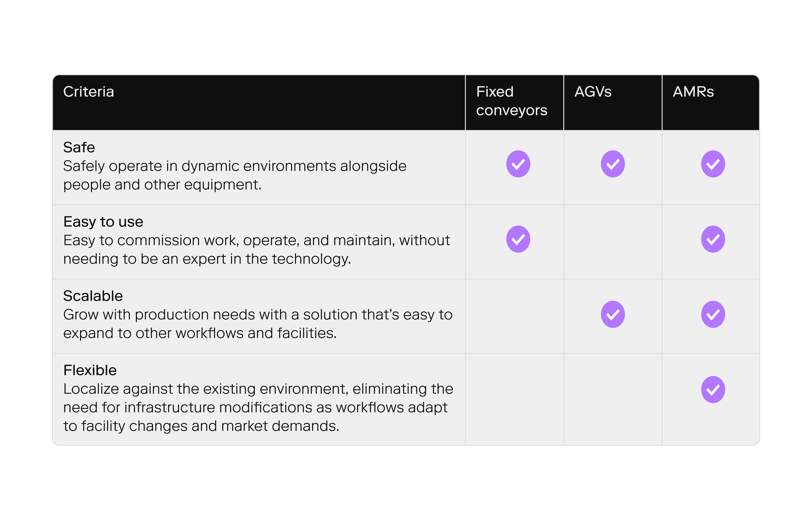Click the Scalable row title
This screenshot has width=812, height=520.
[x=93, y=296]
